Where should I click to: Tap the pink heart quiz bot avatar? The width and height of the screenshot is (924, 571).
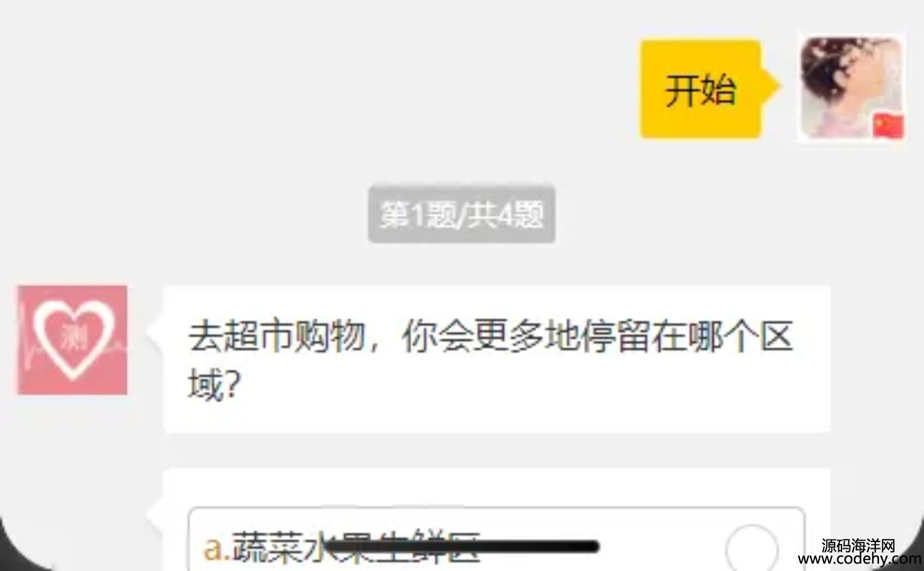tap(72, 339)
